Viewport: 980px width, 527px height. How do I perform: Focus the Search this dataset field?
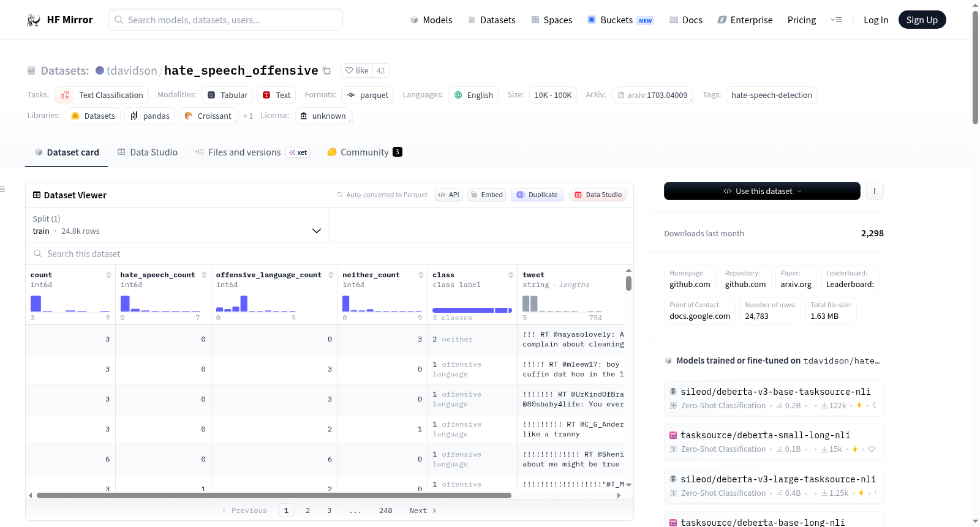tap(330, 254)
